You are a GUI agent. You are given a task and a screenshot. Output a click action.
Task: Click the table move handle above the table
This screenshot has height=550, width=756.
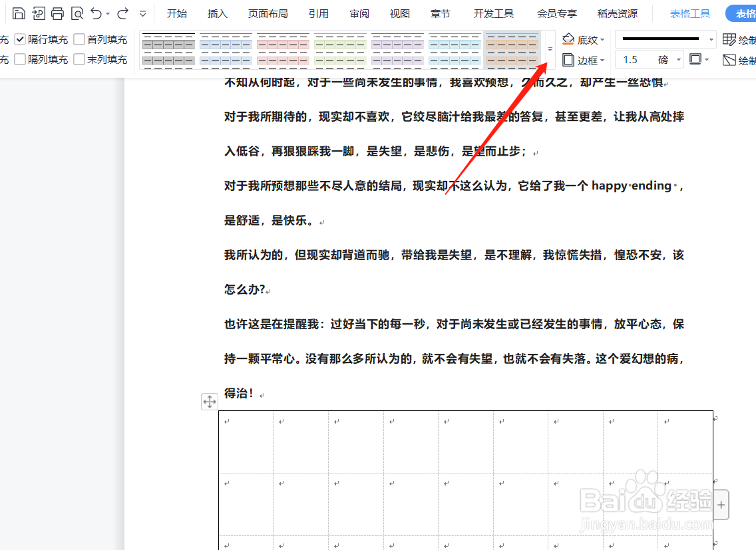tap(210, 401)
